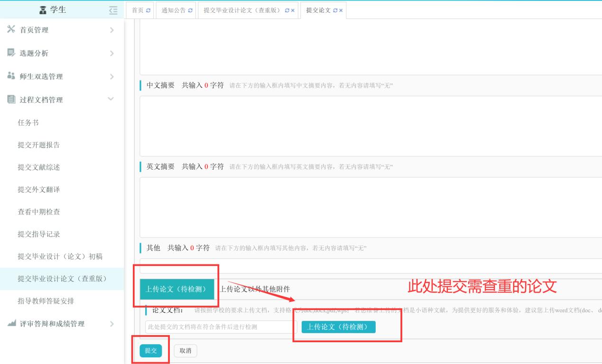
Task: Click the 选题分析 sidebar icon
Action: (11, 53)
